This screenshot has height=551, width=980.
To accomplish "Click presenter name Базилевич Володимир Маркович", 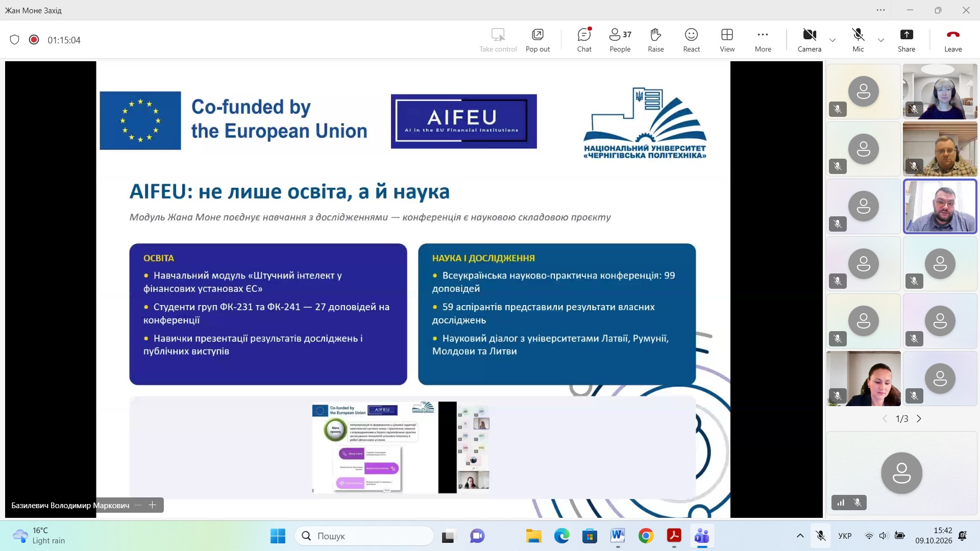I will coord(70,506).
